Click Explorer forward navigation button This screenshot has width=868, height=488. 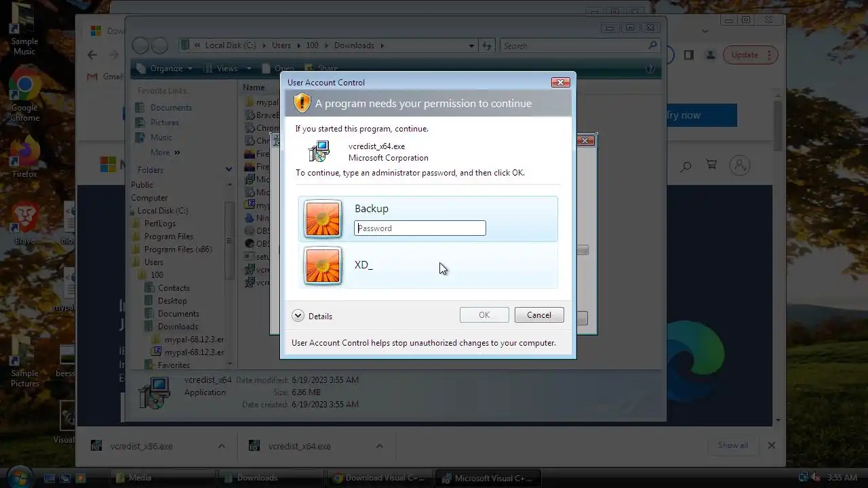159,46
